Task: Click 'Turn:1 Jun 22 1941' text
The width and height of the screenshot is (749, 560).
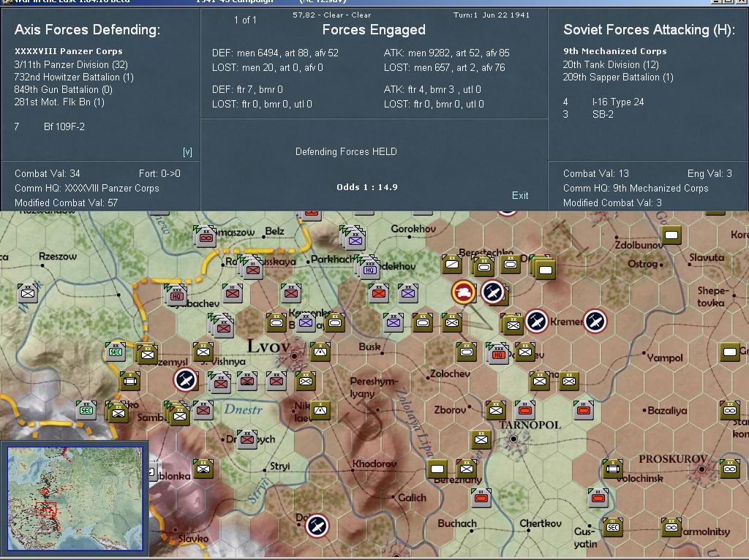Action: pyautogui.click(x=492, y=15)
